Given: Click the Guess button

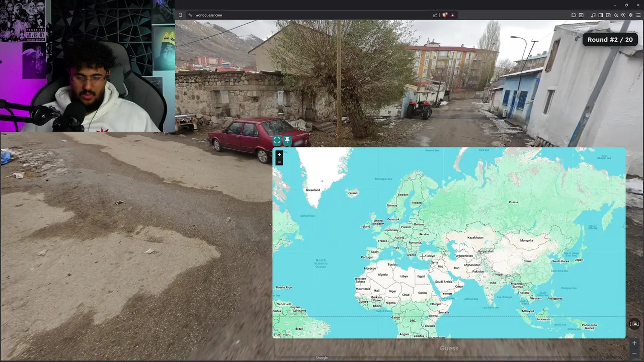Looking at the screenshot, I should [449, 348].
